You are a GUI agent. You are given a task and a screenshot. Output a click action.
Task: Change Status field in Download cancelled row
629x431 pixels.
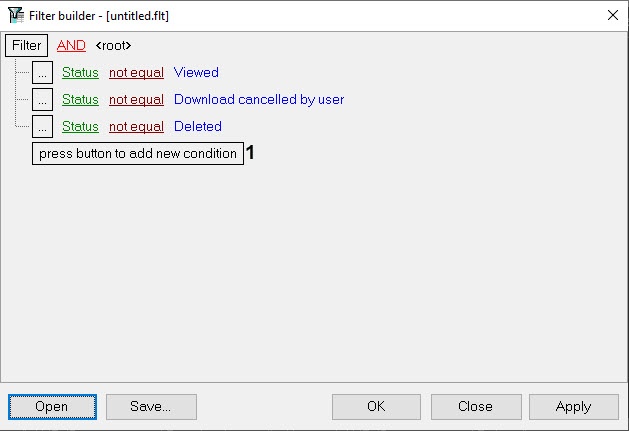pyautogui.click(x=80, y=100)
